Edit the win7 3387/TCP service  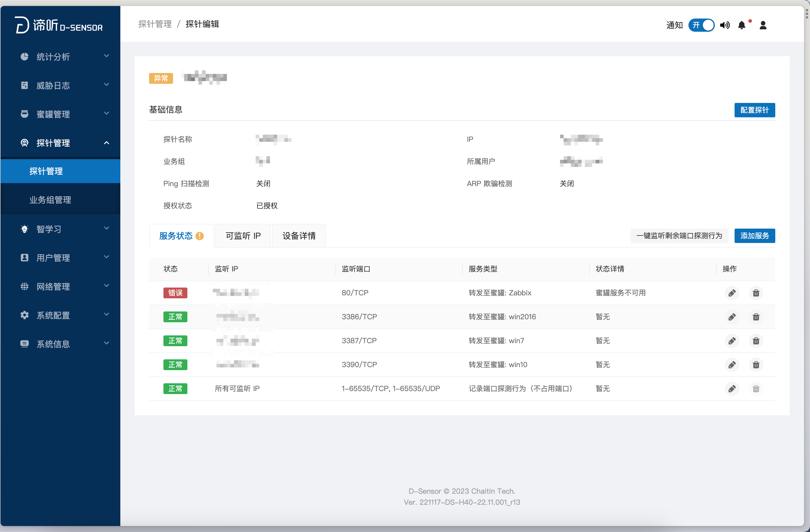732,341
